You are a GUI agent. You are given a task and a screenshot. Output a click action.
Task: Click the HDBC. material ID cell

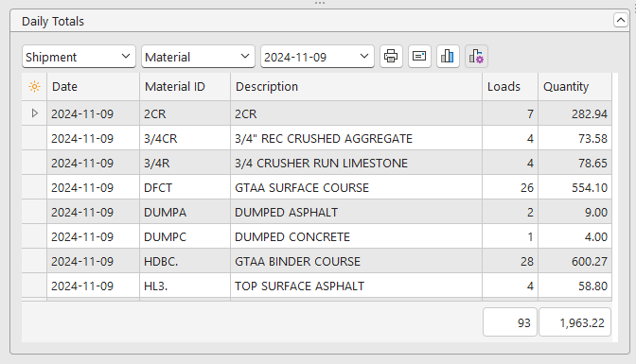pyautogui.click(x=185, y=262)
